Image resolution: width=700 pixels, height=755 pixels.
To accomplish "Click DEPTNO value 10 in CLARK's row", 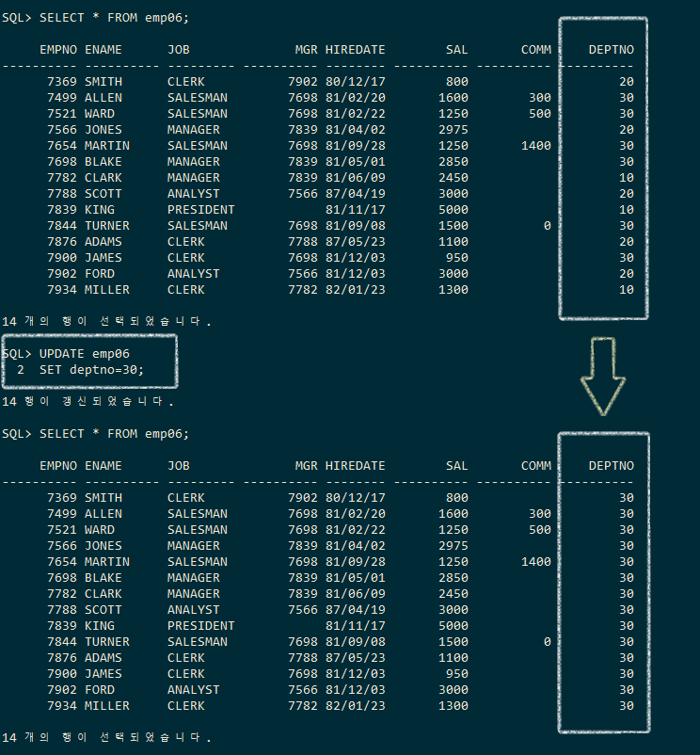I will pos(627,178).
